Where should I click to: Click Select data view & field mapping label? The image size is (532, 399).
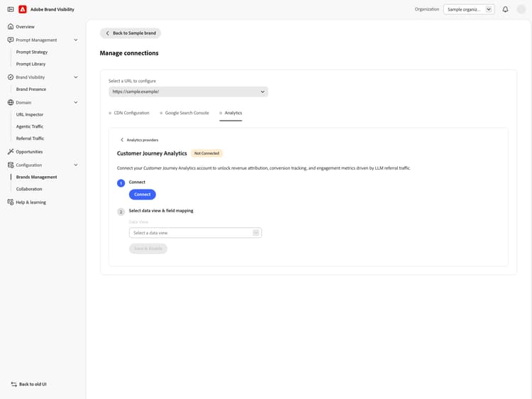pyautogui.click(x=161, y=211)
